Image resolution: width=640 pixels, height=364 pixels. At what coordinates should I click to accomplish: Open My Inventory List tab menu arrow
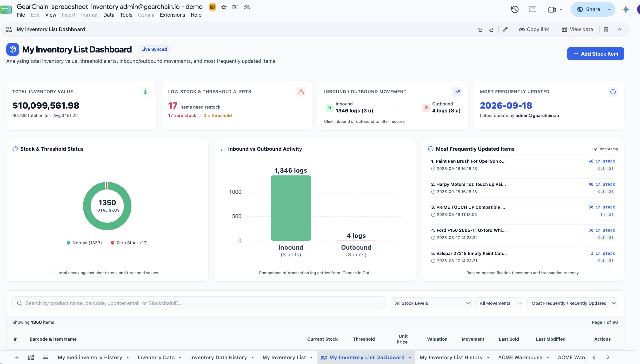311,357
